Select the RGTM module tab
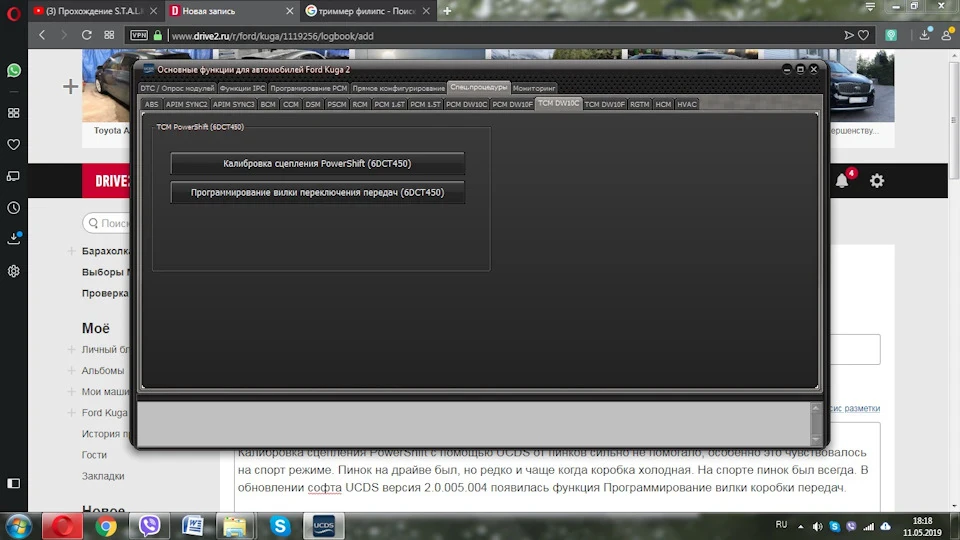This screenshot has width=960, height=540. coord(640,104)
